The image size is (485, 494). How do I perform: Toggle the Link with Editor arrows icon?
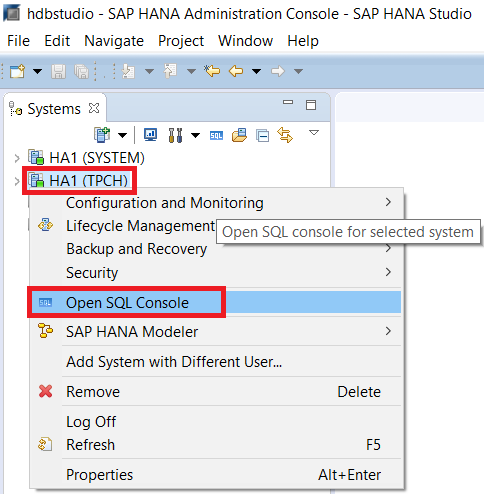(285, 135)
